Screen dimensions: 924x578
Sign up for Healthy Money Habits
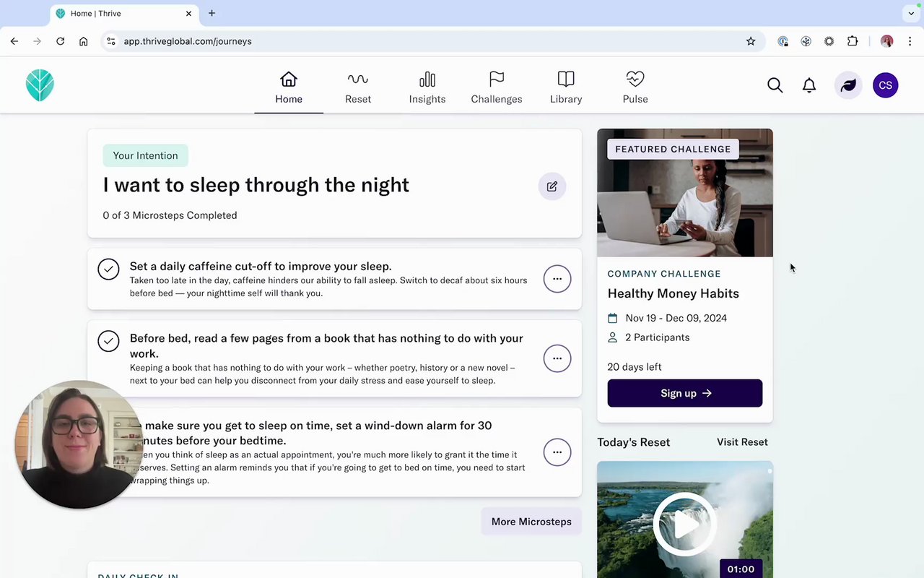tap(685, 393)
